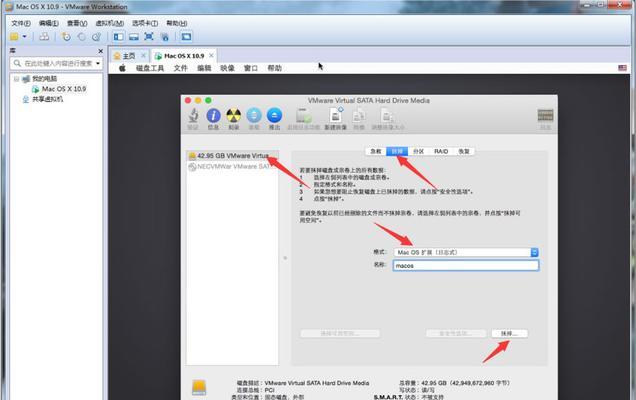Select 共享虚拟机 in library tree
This screenshot has height=400, width=636.
click(x=43, y=99)
